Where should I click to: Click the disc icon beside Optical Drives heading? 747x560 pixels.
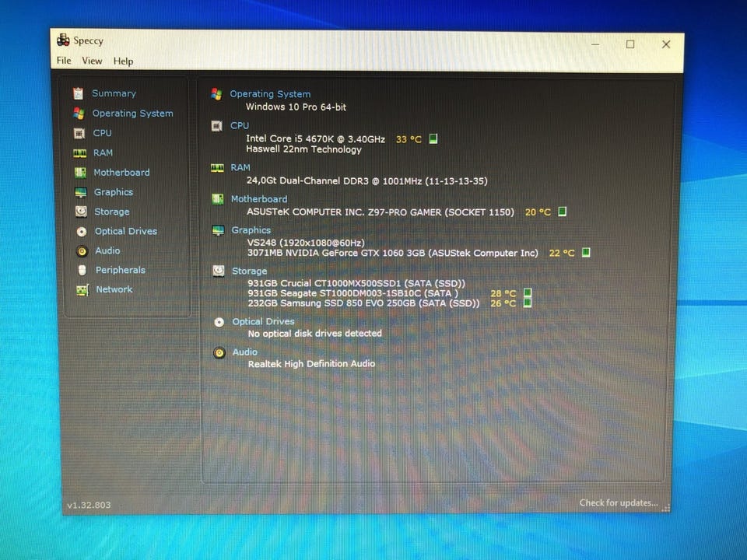click(219, 322)
